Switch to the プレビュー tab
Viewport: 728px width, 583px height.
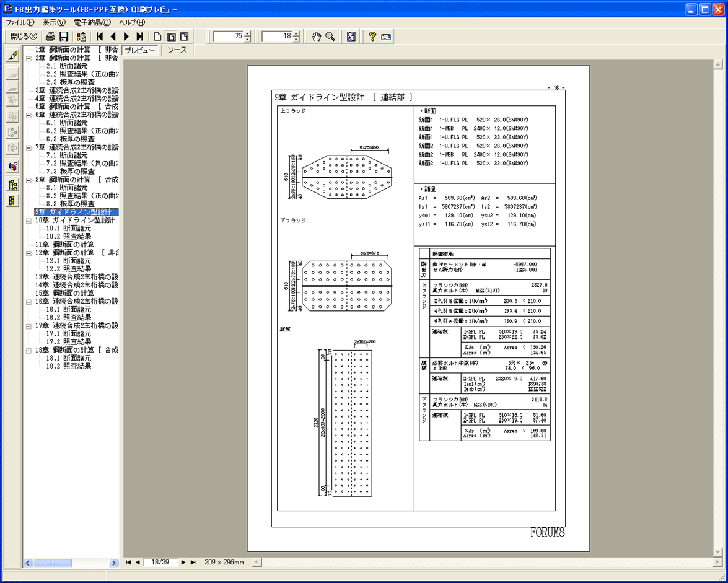point(140,51)
